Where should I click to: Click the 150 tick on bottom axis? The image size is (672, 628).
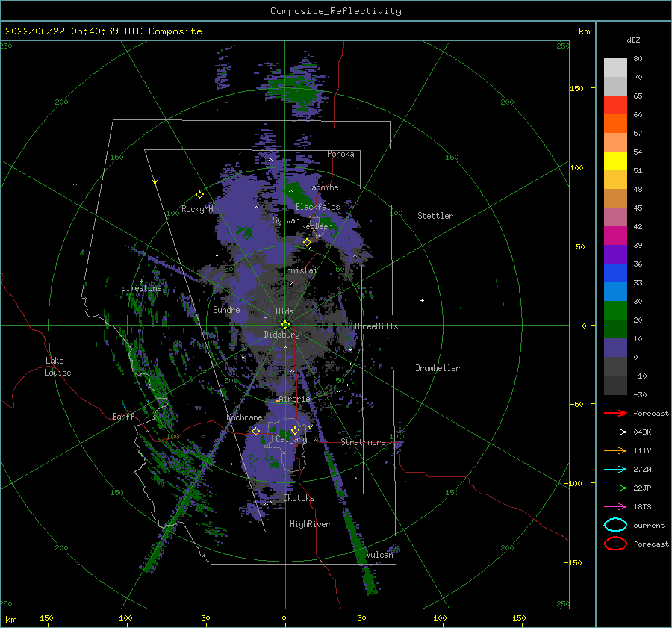519,618
